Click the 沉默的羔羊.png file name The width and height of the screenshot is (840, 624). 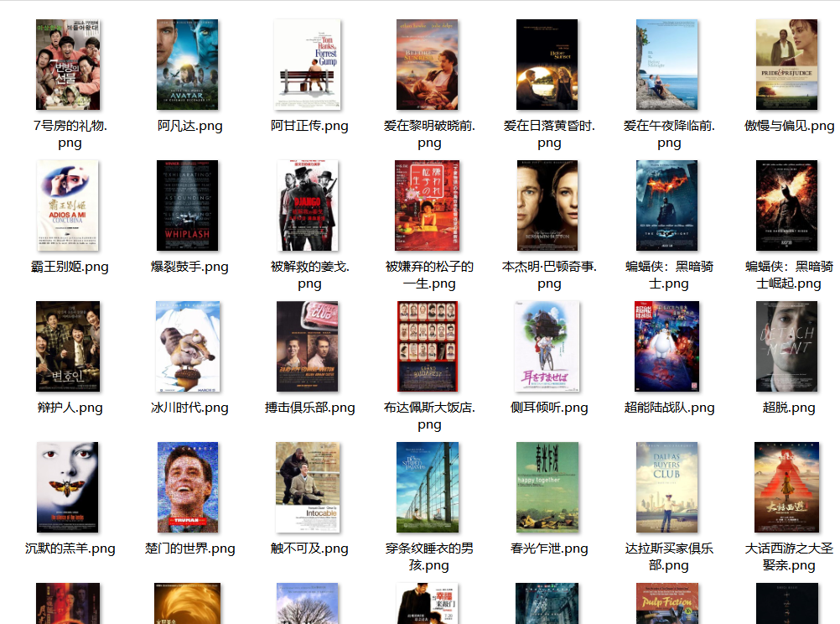(x=70, y=549)
